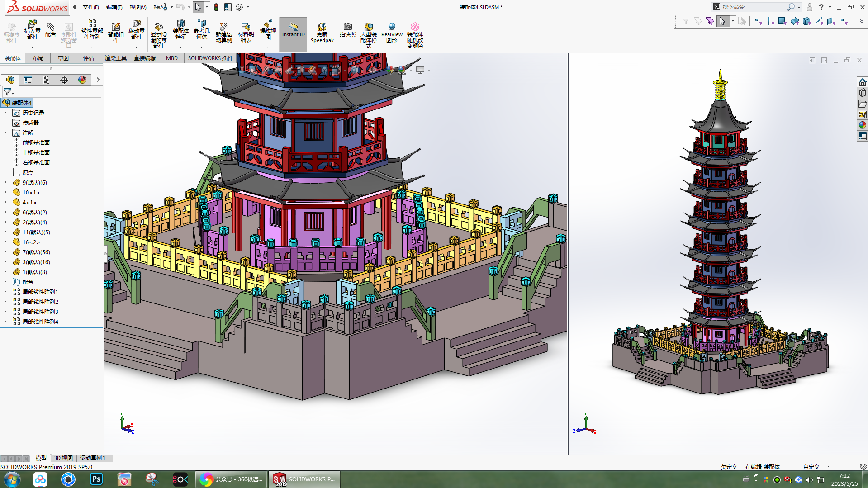Toggle the filter planes selection button
The height and width of the screenshot is (488, 868).
point(831,21)
